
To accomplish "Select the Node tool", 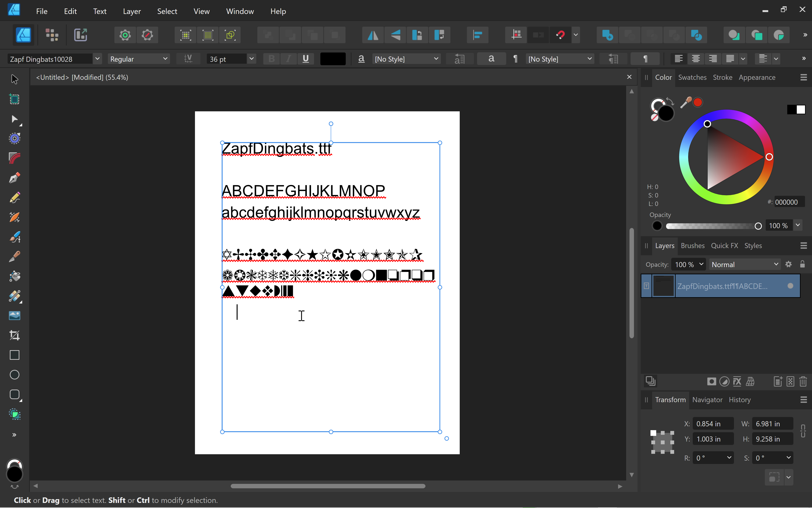I will 14,119.
